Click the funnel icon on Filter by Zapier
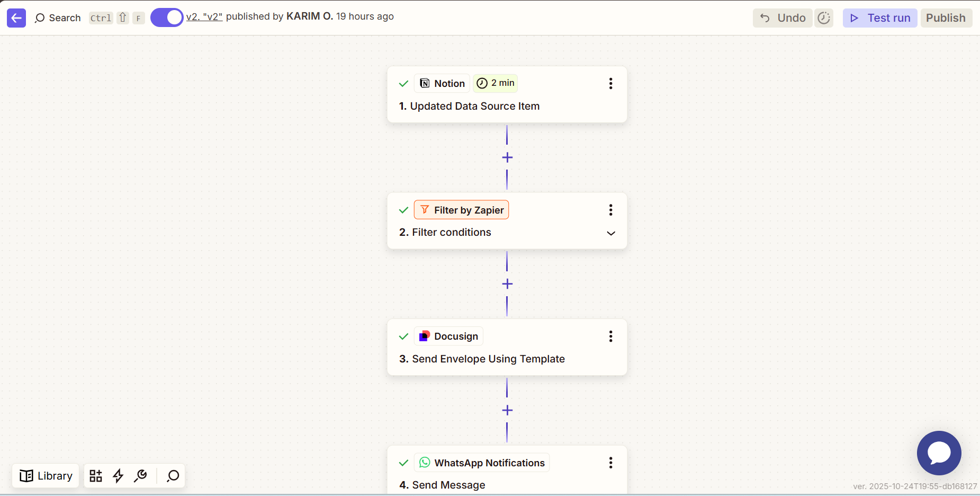The image size is (980, 496). [425, 209]
